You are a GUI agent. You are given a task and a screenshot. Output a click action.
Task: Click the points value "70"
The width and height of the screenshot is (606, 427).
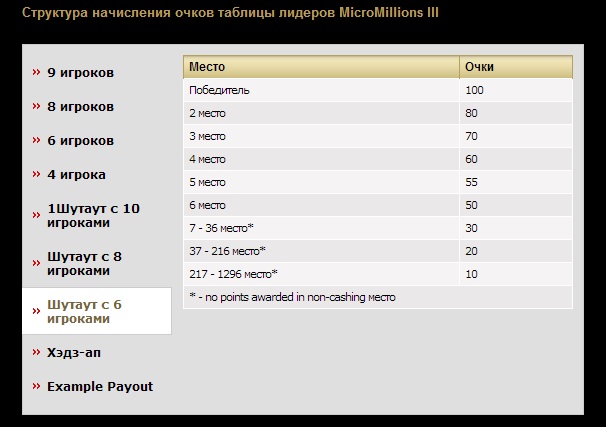tap(471, 136)
